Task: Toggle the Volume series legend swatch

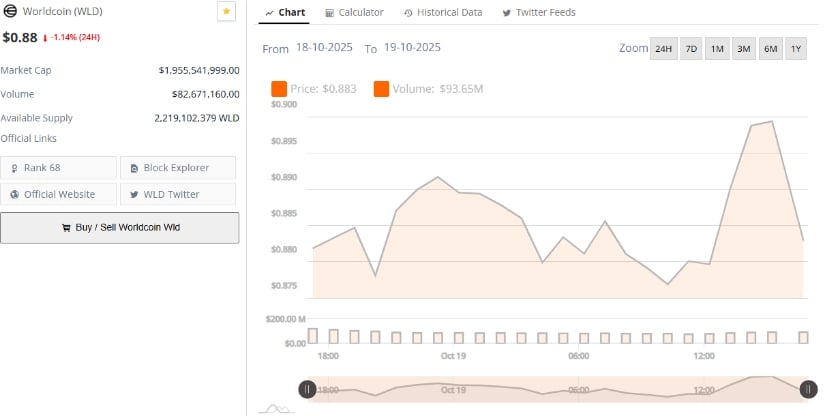Action: pos(382,89)
